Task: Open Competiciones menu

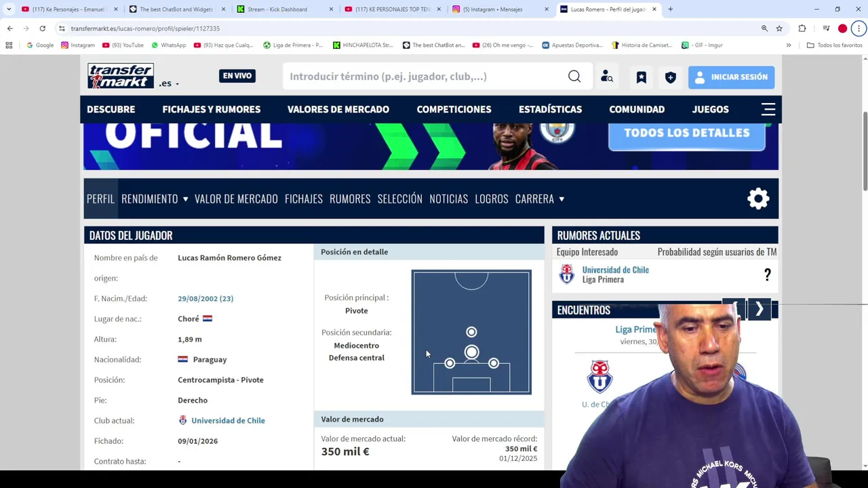Action: pos(454,109)
